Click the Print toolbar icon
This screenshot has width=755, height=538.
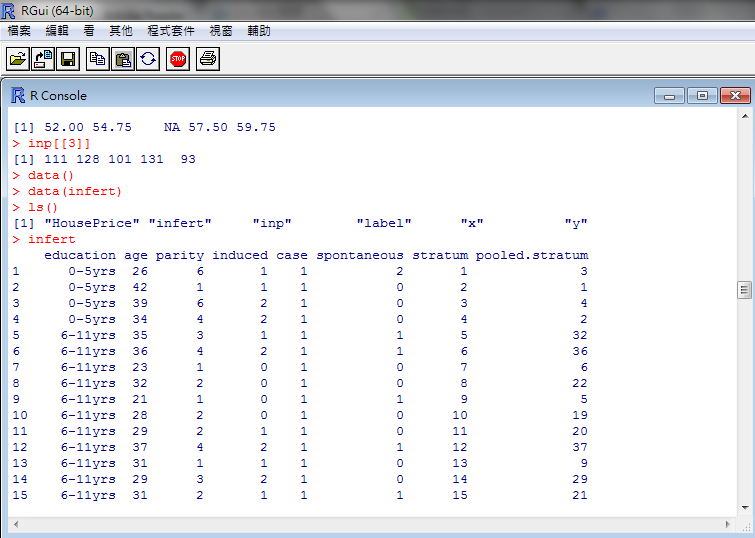[208, 59]
